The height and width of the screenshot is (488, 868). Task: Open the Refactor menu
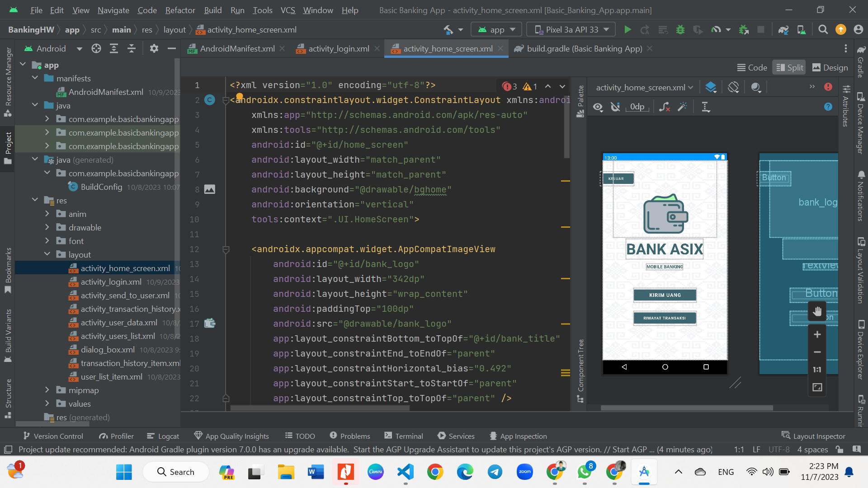coord(180,10)
